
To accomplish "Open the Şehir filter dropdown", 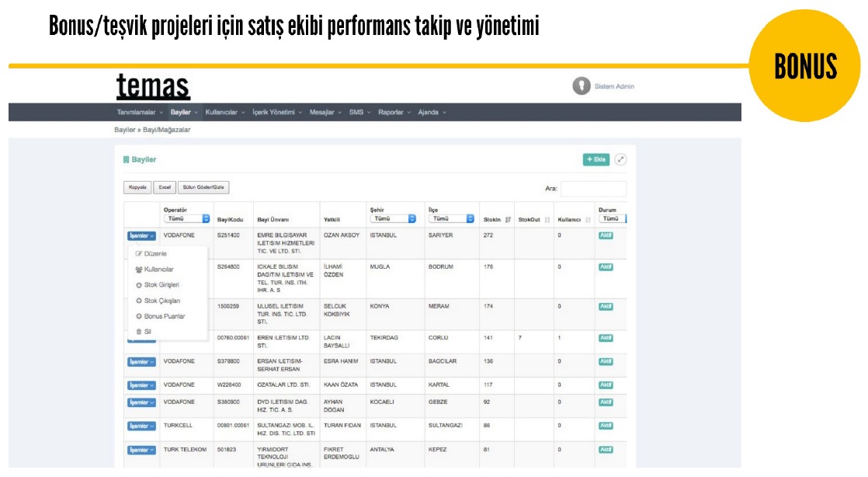I will click(x=393, y=219).
